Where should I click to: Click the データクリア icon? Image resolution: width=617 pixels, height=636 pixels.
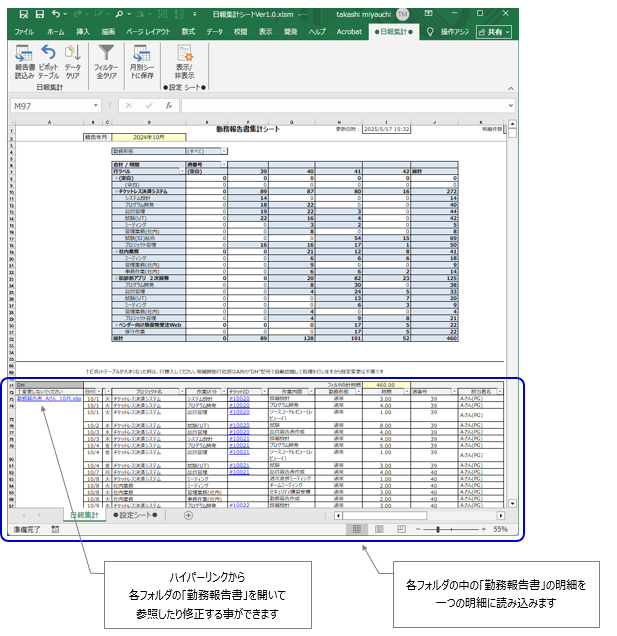(x=73, y=53)
